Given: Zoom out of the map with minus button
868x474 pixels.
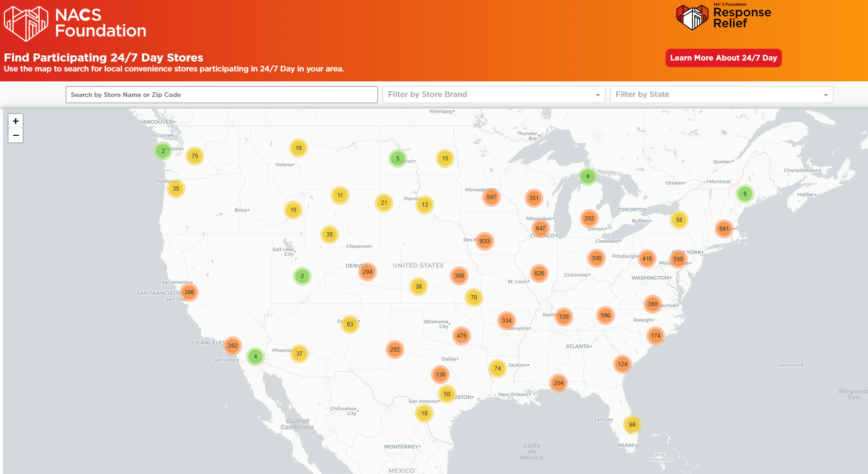Looking at the screenshot, I should pos(16,136).
